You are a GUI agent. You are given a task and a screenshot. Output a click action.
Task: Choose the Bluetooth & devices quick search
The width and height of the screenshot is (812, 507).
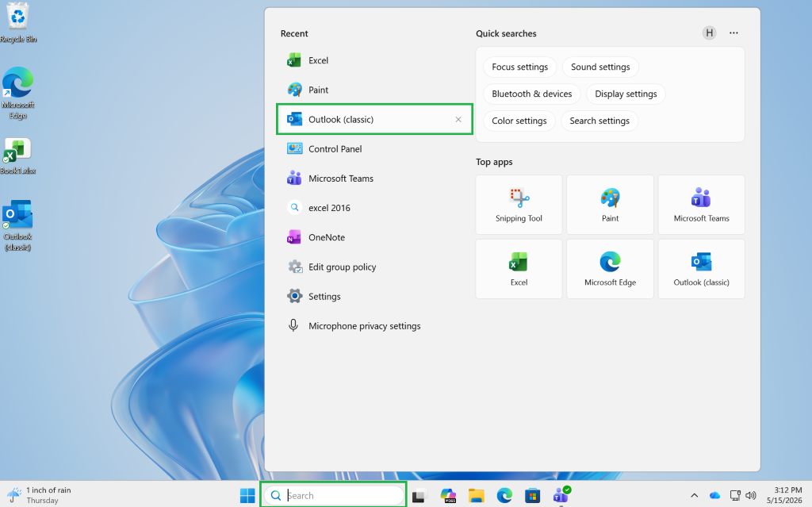[532, 94]
